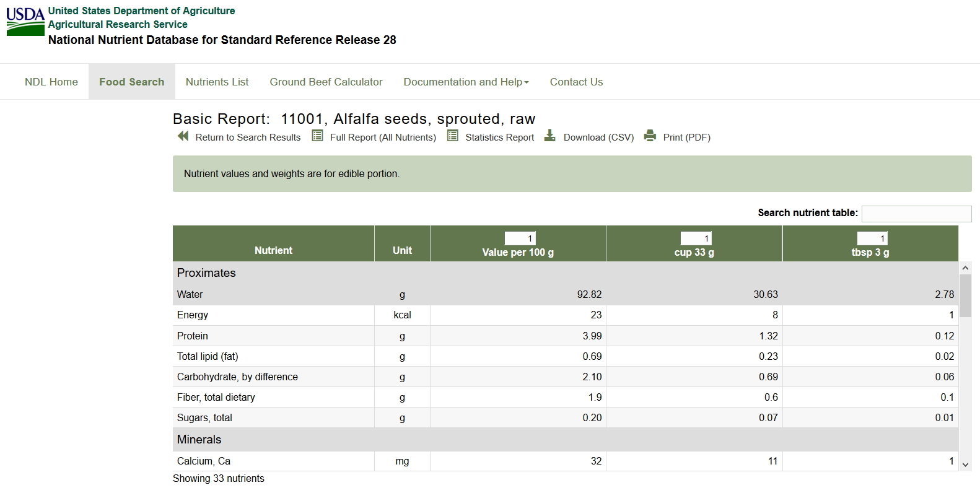
Task: Click the table scrollbar up arrow
Action: 965,268
